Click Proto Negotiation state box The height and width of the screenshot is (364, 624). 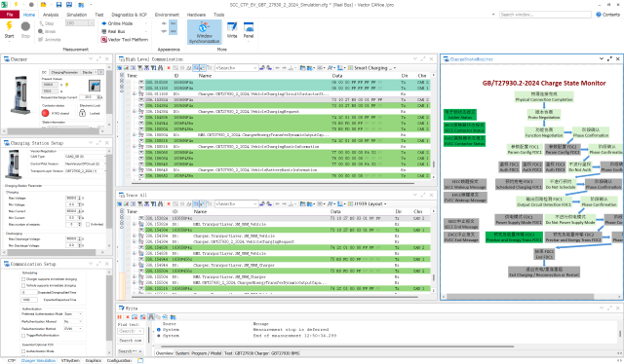(544, 115)
